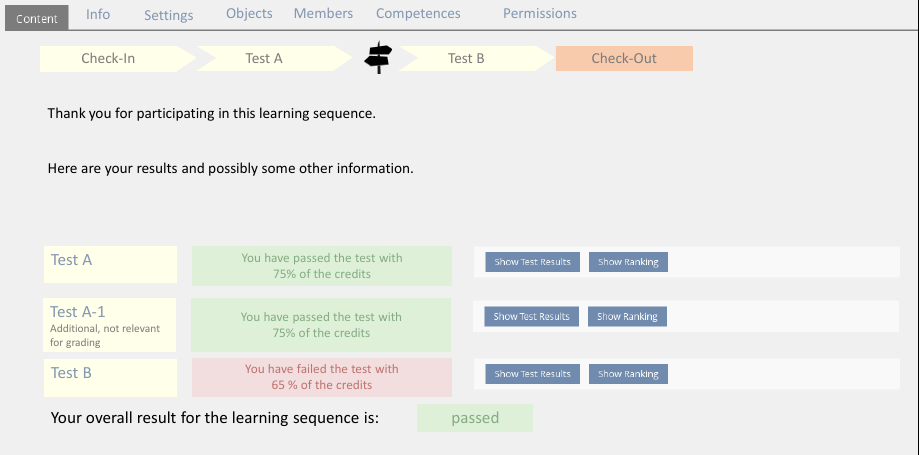This screenshot has width=919, height=455.
Task: Show Ranking for Test A
Action: 628,262
